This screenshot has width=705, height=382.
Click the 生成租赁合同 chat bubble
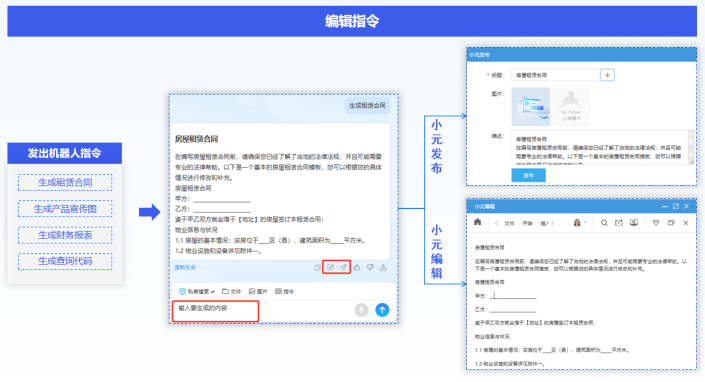(x=367, y=106)
